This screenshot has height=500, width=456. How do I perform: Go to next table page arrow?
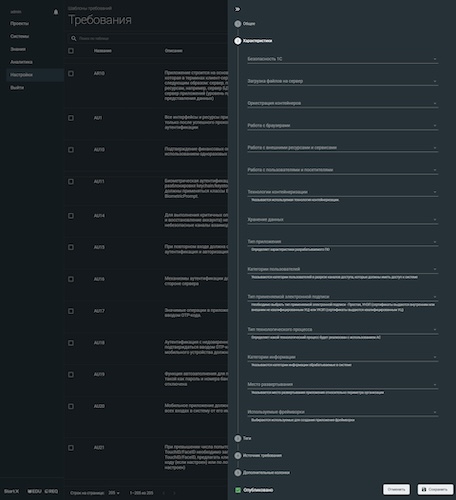click(x=174, y=493)
